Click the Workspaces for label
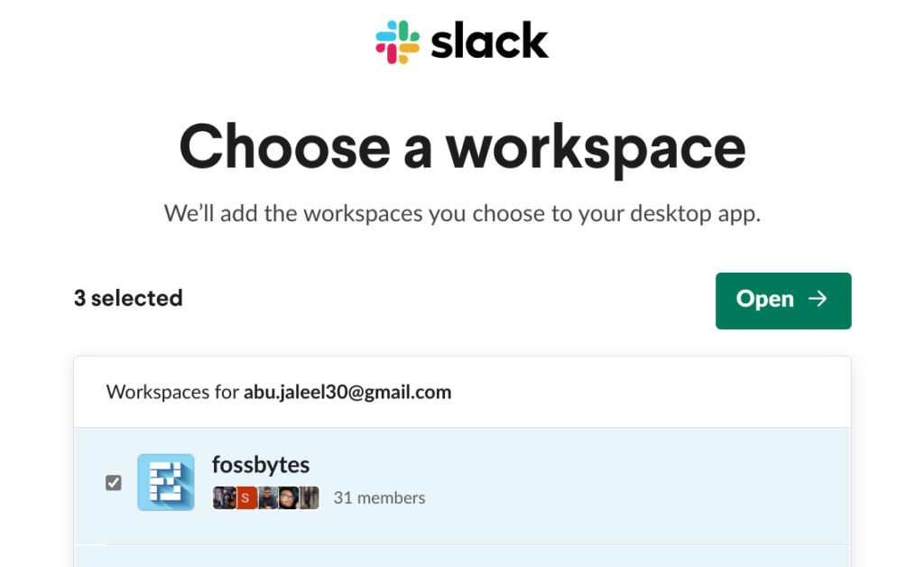The width and height of the screenshot is (924, 567). (173, 392)
